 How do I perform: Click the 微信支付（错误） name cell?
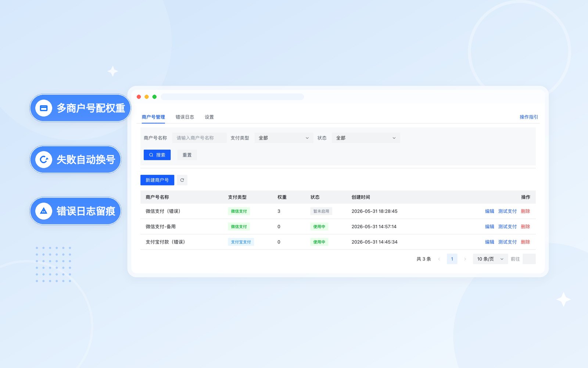coord(164,211)
